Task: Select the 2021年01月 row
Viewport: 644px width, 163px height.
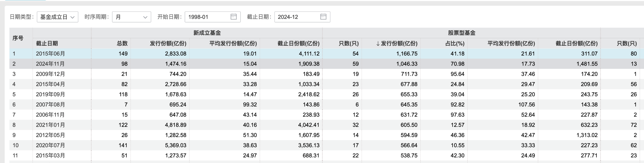Action: [50, 125]
